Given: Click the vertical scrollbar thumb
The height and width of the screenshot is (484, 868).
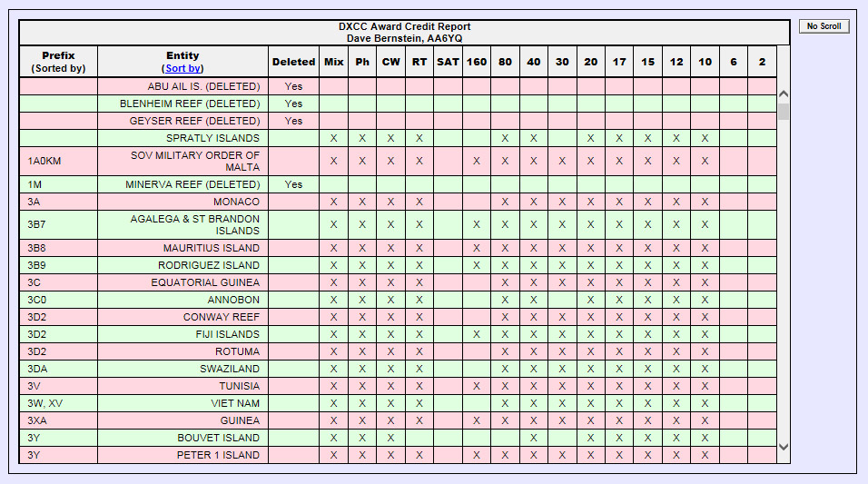Looking at the screenshot, I should (784, 112).
